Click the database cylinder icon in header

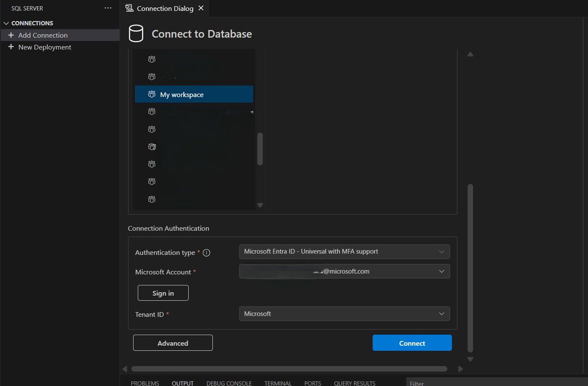pyautogui.click(x=136, y=34)
